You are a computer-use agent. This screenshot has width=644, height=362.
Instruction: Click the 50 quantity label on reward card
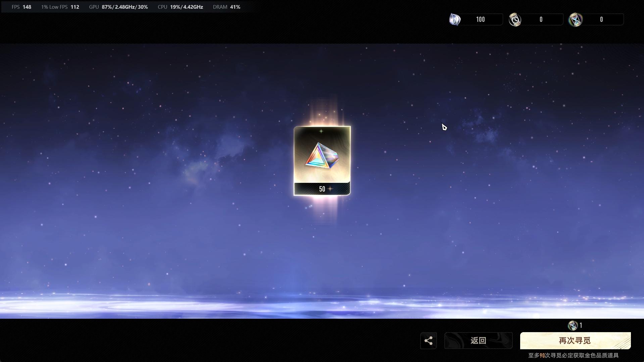[x=322, y=189]
